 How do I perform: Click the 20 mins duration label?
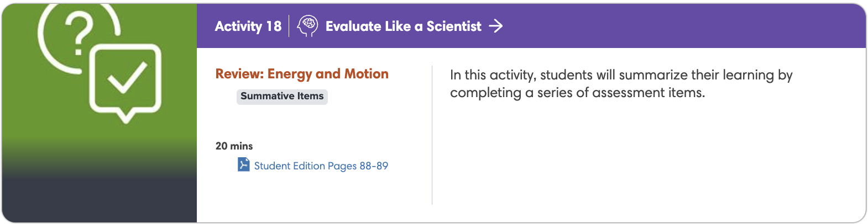click(234, 146)
